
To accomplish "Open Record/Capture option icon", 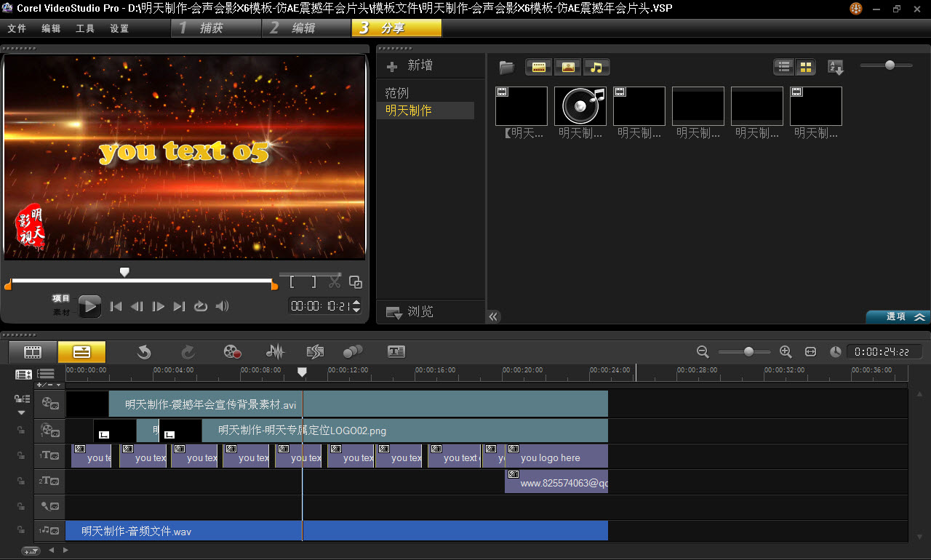I will pos(232,352).
